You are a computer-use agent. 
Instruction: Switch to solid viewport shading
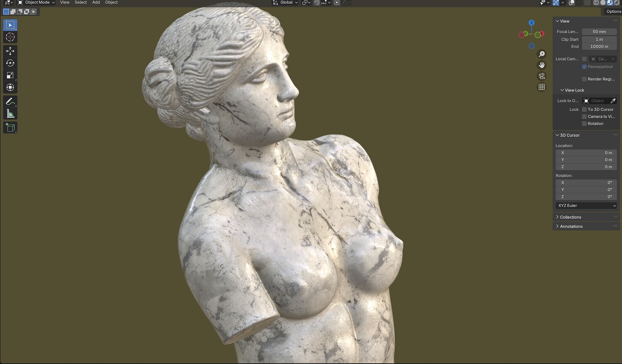pos(603,2)
